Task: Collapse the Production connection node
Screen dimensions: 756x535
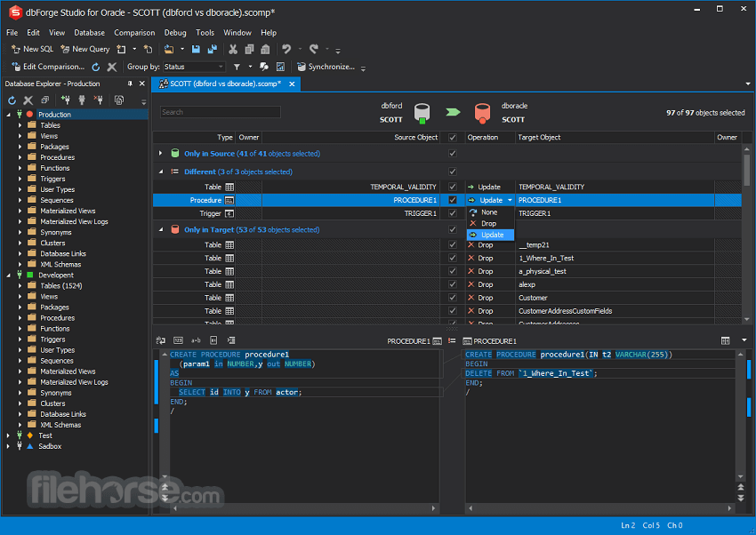Action: coord(8,115)
